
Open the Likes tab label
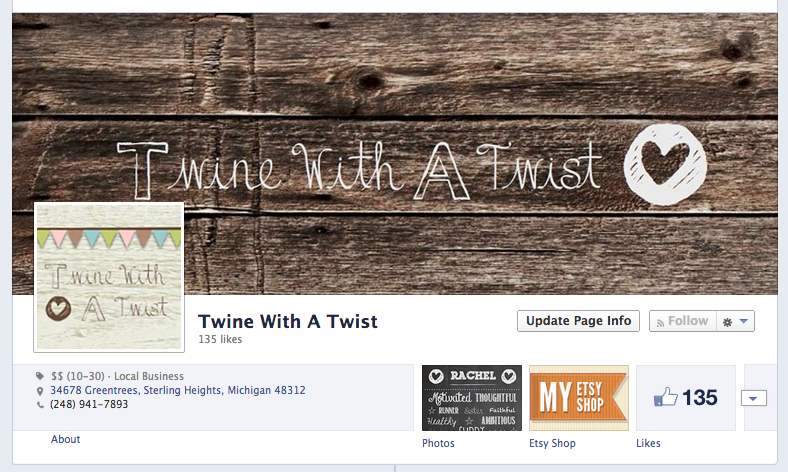648,443
